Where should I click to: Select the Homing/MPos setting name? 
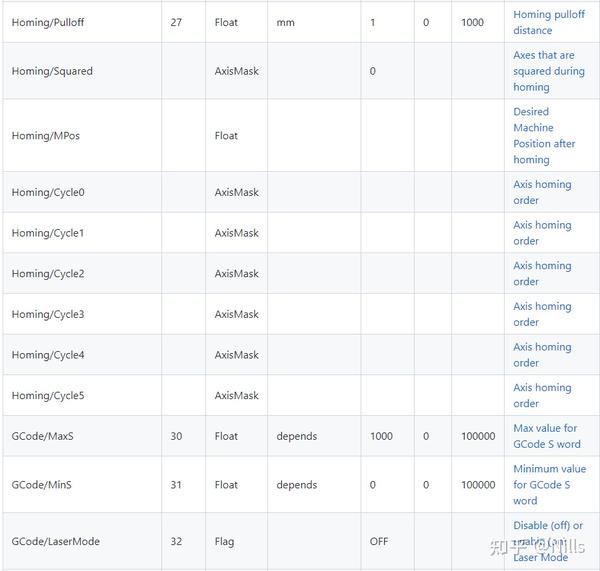(x=45, y=136)
